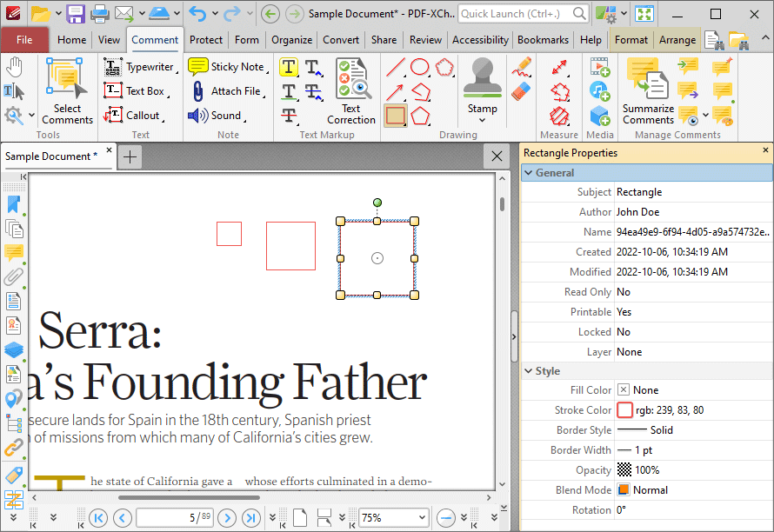Open the Attachments pane paperclip icon
Screen dimensions: 774x532
(x=13, y=276)
